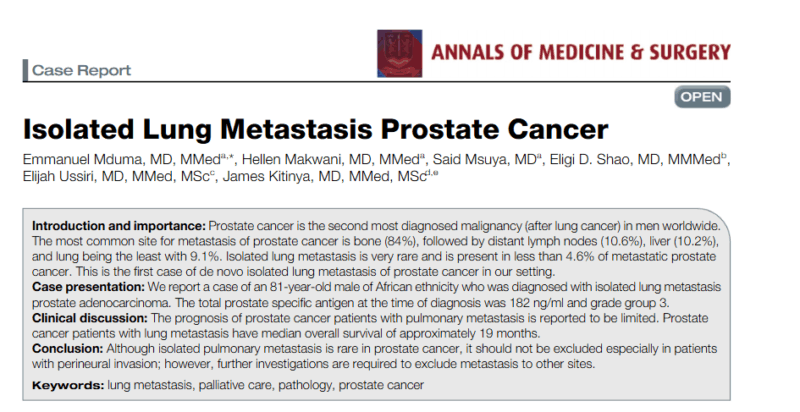Viewport: 800px width, 412px height.
Task: Click the Introduction and importance heading
Action: click(x=119, y=226)
